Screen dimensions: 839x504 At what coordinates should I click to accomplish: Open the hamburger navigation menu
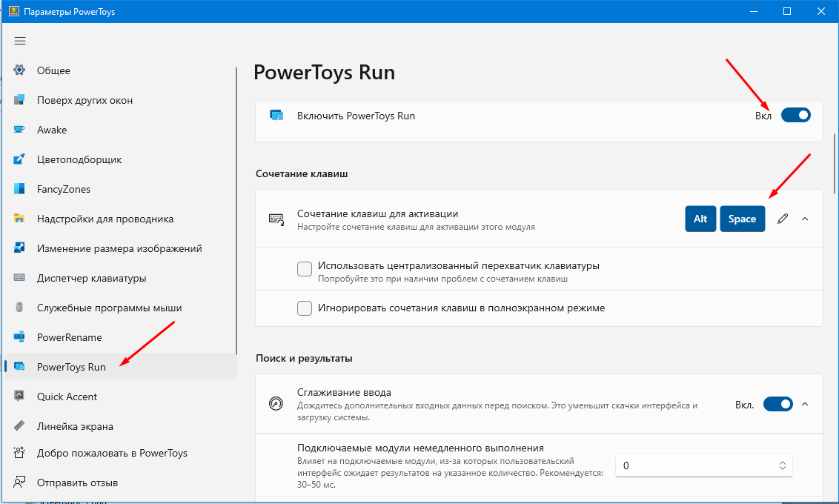20,42
